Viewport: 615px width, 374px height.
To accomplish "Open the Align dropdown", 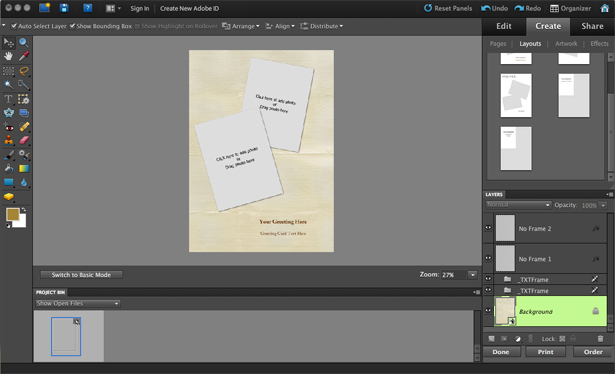I will point(280,26).
